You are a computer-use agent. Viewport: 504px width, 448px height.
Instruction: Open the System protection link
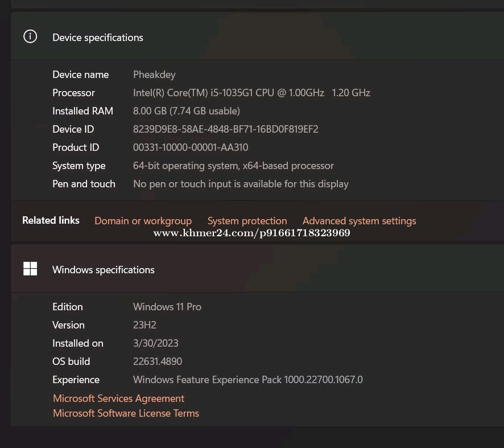click(x=247, y=221)
